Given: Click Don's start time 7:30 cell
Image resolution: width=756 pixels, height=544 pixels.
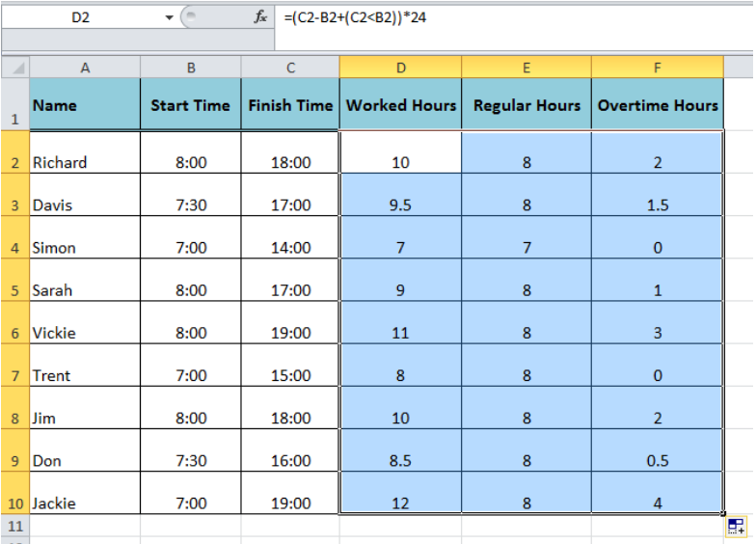Looking at the screenshot, I should [x=191, y=450].
